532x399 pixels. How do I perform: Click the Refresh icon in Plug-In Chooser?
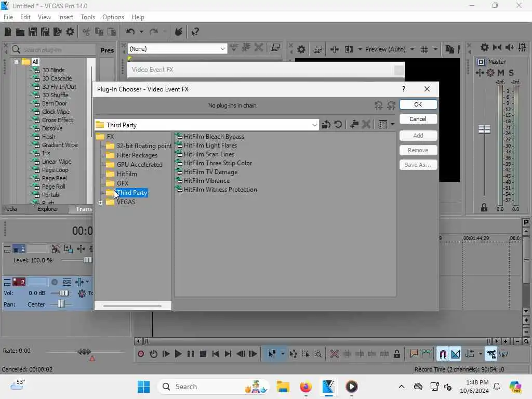[338, 125]
